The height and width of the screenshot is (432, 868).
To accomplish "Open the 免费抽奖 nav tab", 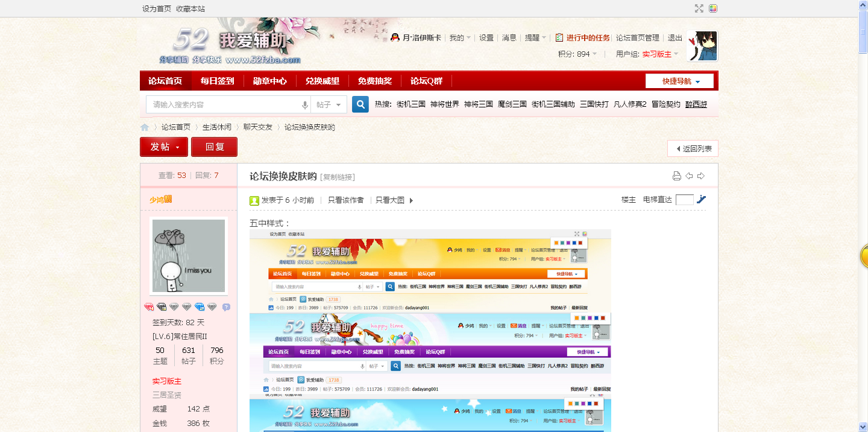I will [375, 81].
